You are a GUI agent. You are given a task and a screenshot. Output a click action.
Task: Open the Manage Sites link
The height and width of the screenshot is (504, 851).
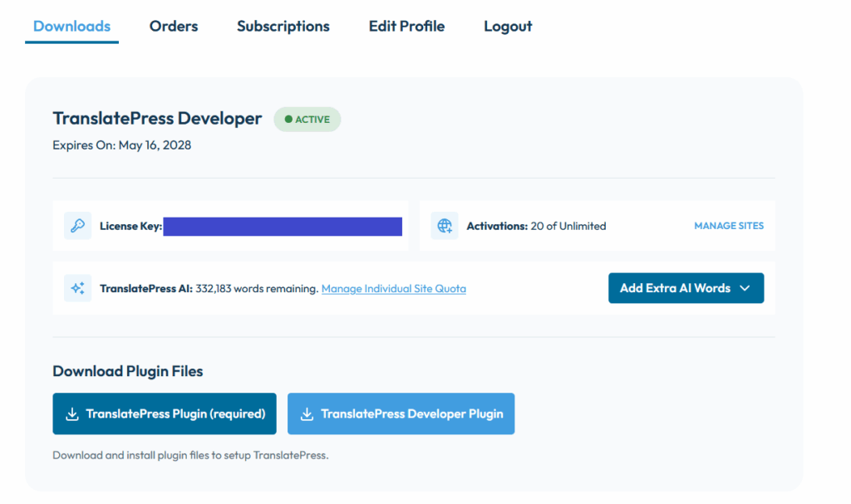728,226
